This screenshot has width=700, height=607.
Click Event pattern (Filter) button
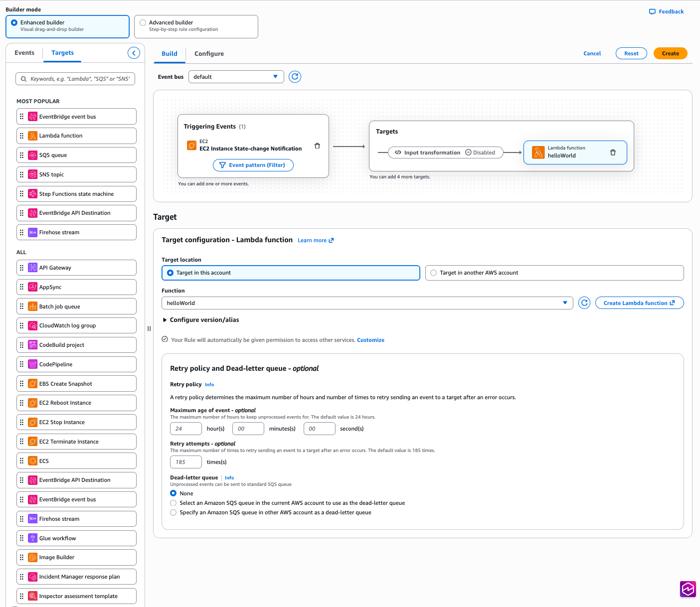tap(253, 165)
